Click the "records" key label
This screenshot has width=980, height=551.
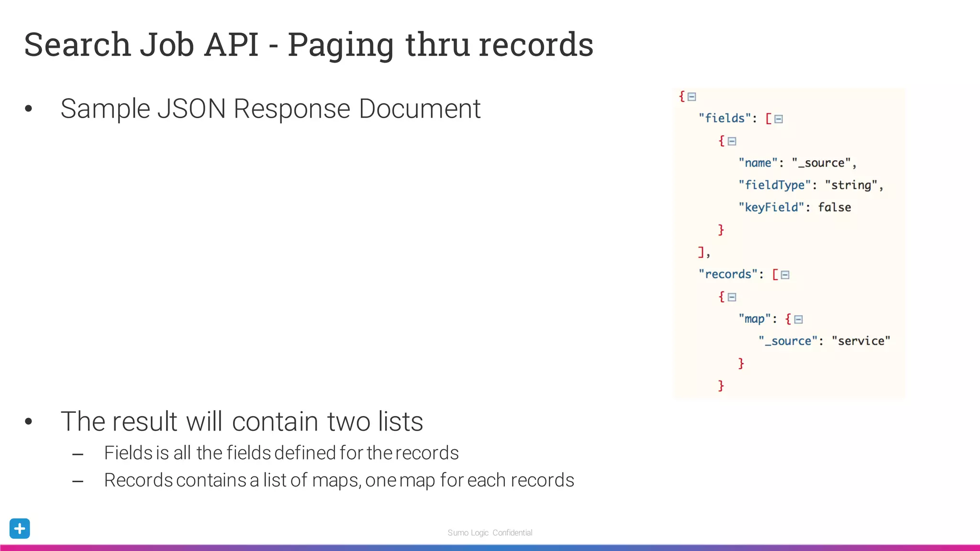(728, 275)
